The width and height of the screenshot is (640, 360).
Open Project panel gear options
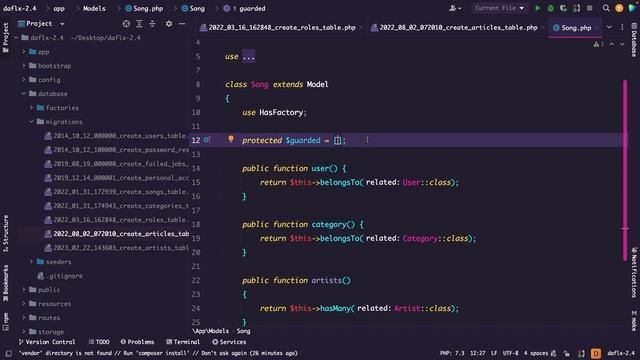click(169, 24)
